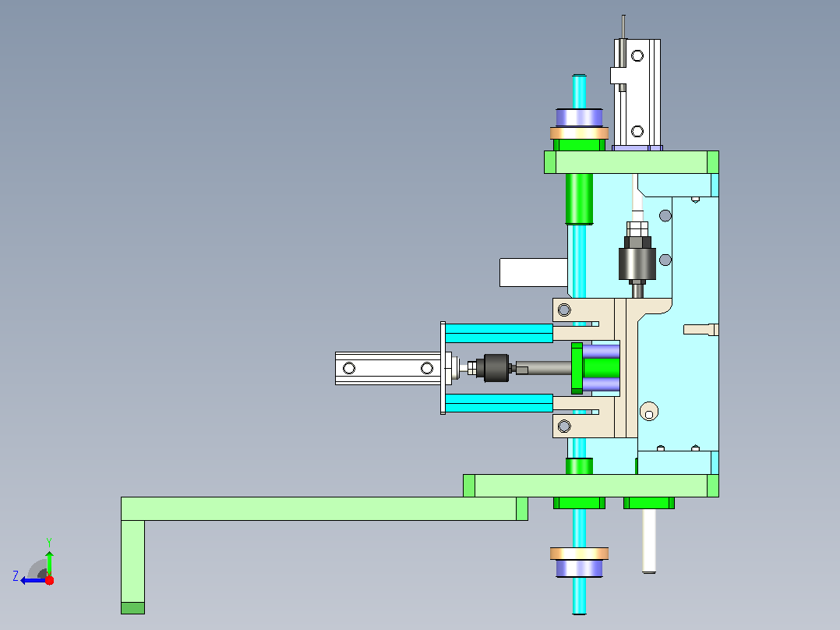Select the green flange at the piston rod end
840x630 pixels.
tap(577, 368)
